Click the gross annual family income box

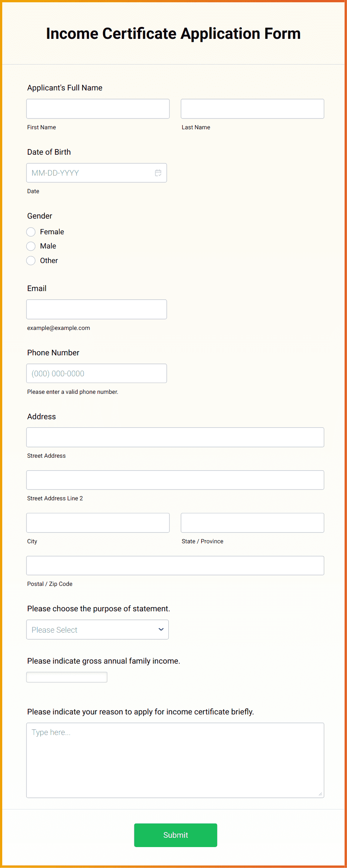(66, 677)
